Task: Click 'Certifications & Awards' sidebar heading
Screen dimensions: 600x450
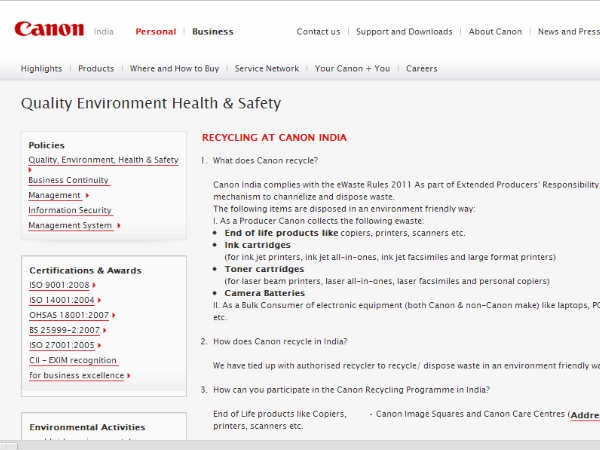Action: click(85, 271)
